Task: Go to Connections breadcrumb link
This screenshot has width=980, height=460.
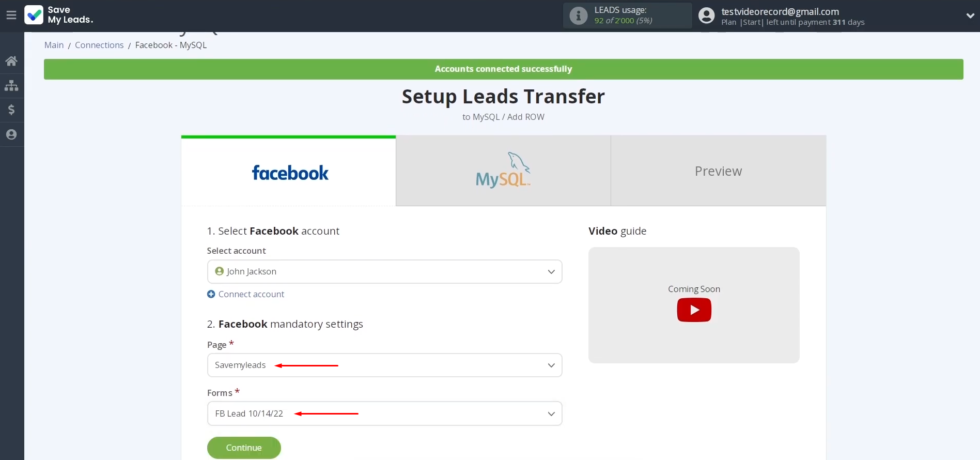Action: (x=99, y=45)
